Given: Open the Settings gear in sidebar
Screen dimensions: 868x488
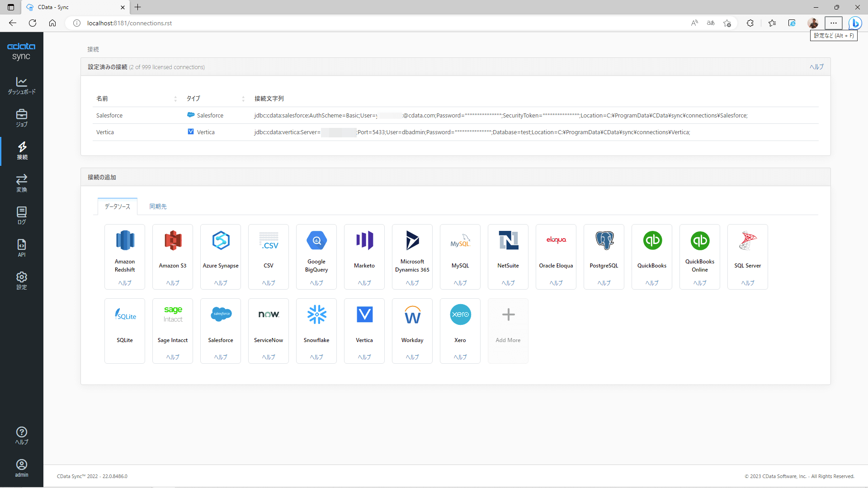Looking at the screenshot, I should click(x=21, y=281).
